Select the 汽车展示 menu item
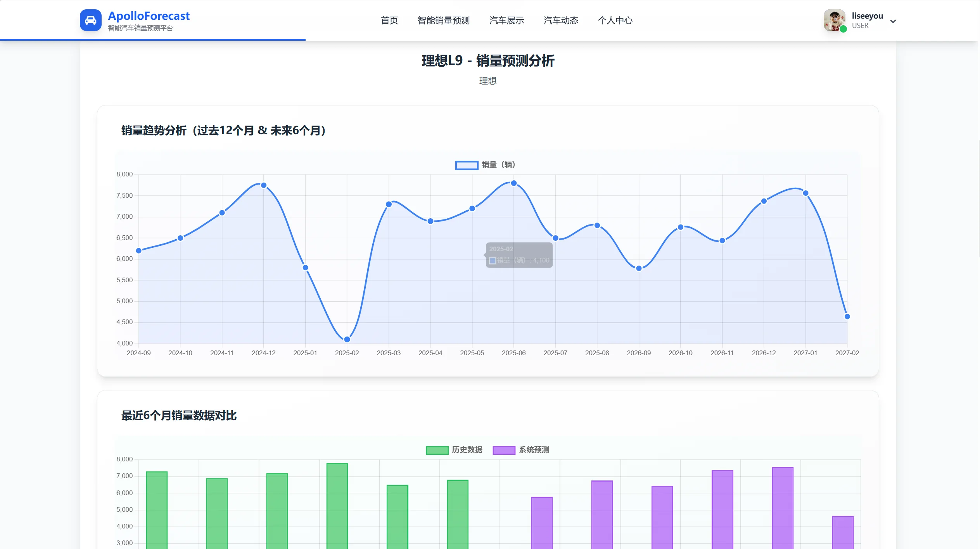This screenshot has height=549, width=980. 506,20
